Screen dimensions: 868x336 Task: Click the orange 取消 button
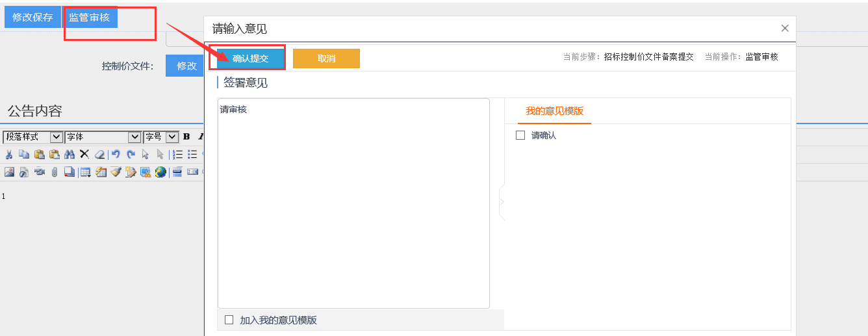click(x=326, y=58)
